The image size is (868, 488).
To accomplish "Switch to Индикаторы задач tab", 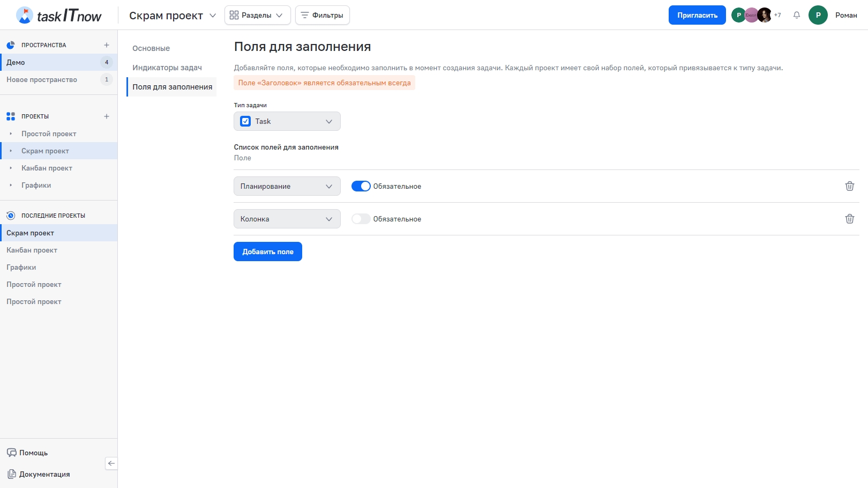I will pos(167,68).
